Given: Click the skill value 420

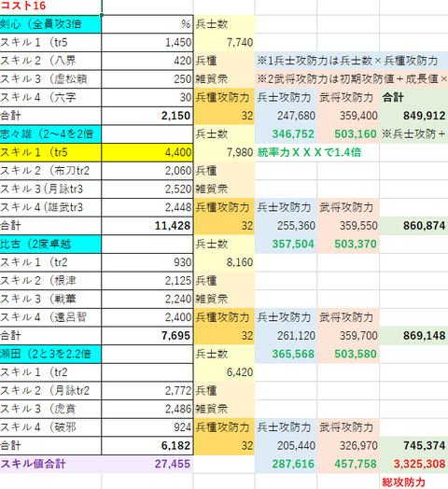Looking at the screenshot, I should point(147,61).
